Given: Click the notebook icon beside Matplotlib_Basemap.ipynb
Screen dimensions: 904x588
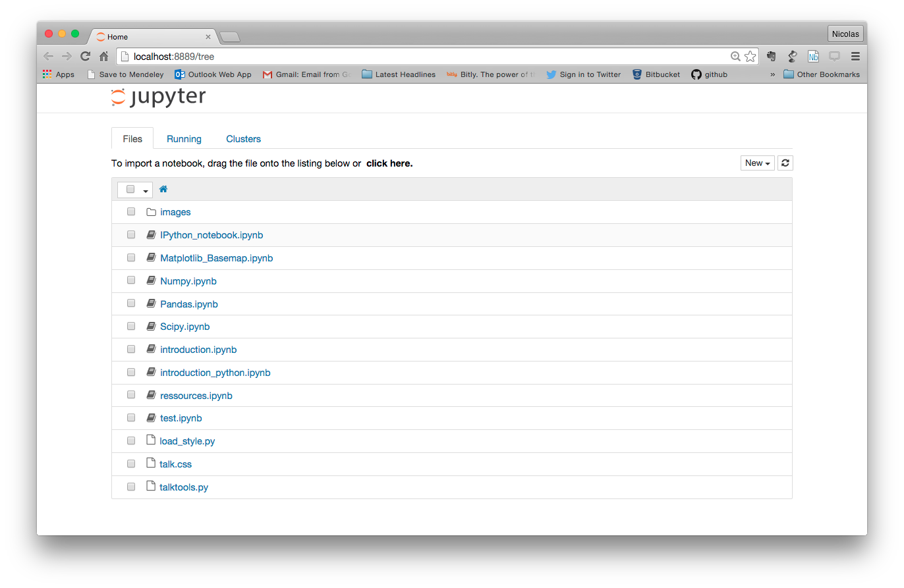Looking at the screenshot, I should pyautogui.click(x=151, y=257).
